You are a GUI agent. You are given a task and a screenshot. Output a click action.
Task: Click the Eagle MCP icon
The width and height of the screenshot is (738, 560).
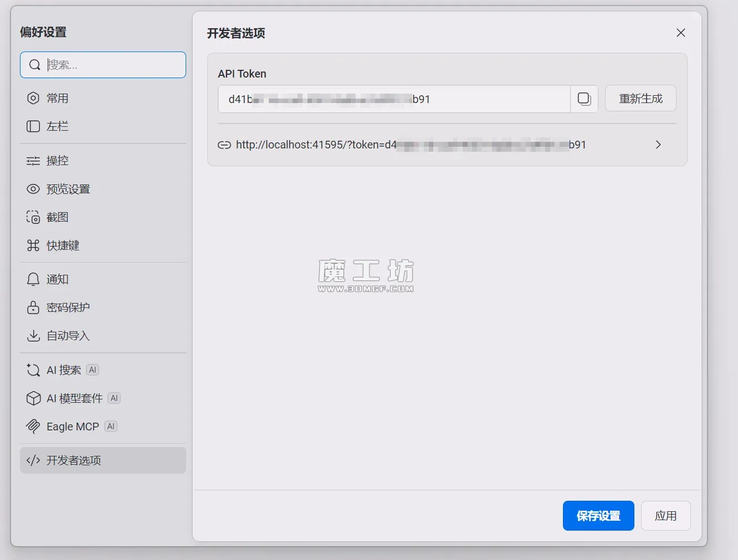click(33, 427)
